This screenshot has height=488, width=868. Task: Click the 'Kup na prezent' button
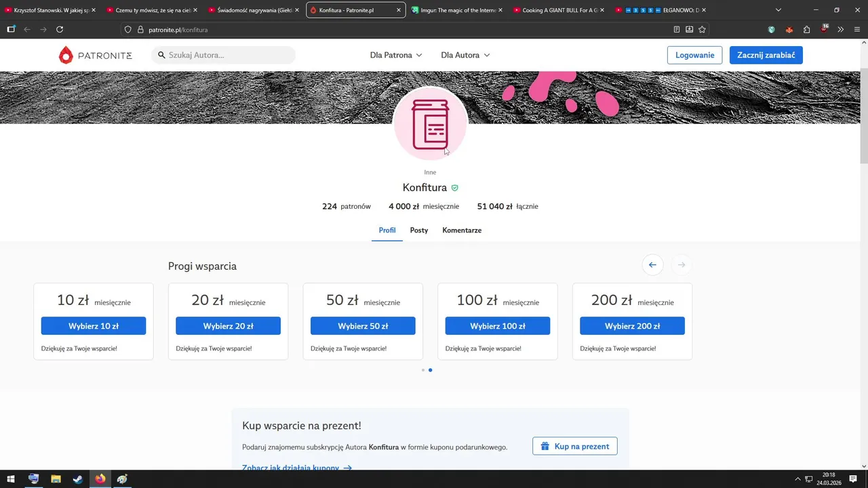point(575,446)
